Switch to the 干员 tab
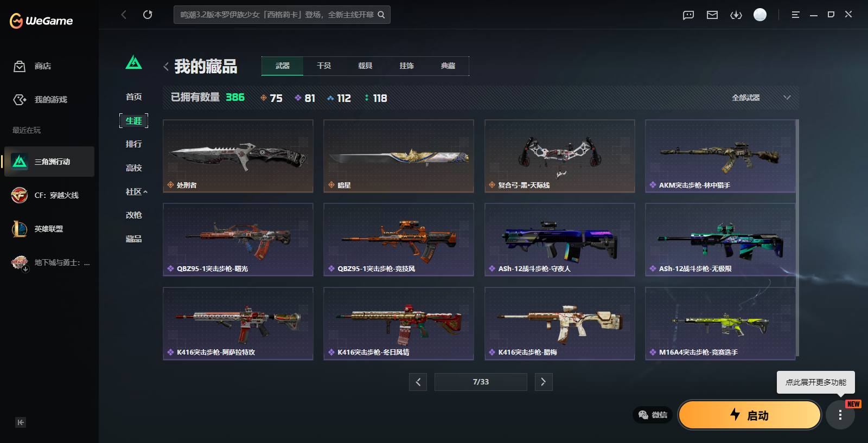 [x=324, y=66]
